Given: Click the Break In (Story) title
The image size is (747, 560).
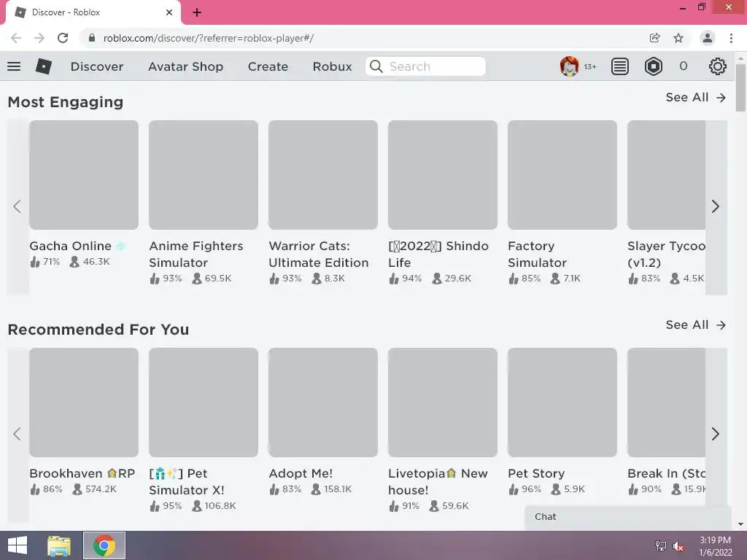Looking at the screenshot, I should pyautogui.click(x=666, y=474).
